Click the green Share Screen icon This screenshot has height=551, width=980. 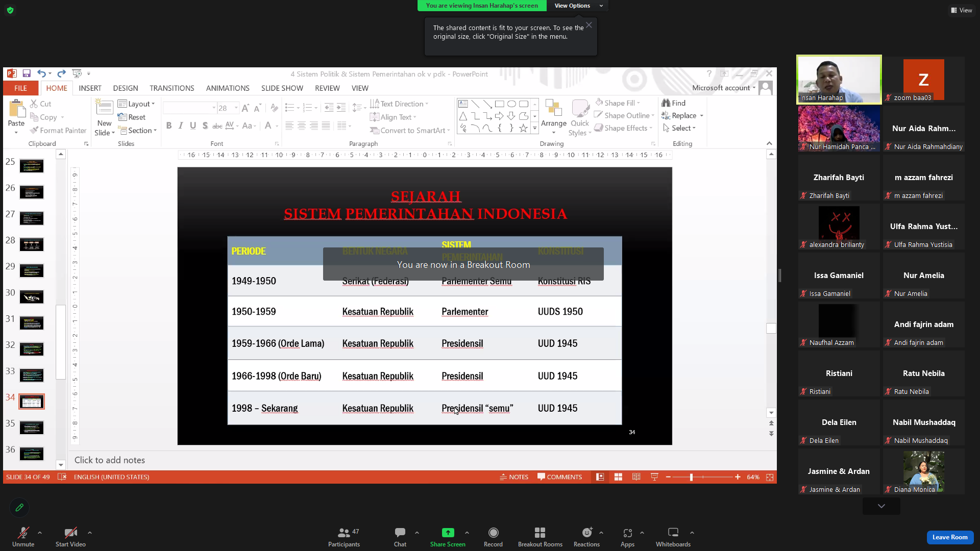click(448, 533)
